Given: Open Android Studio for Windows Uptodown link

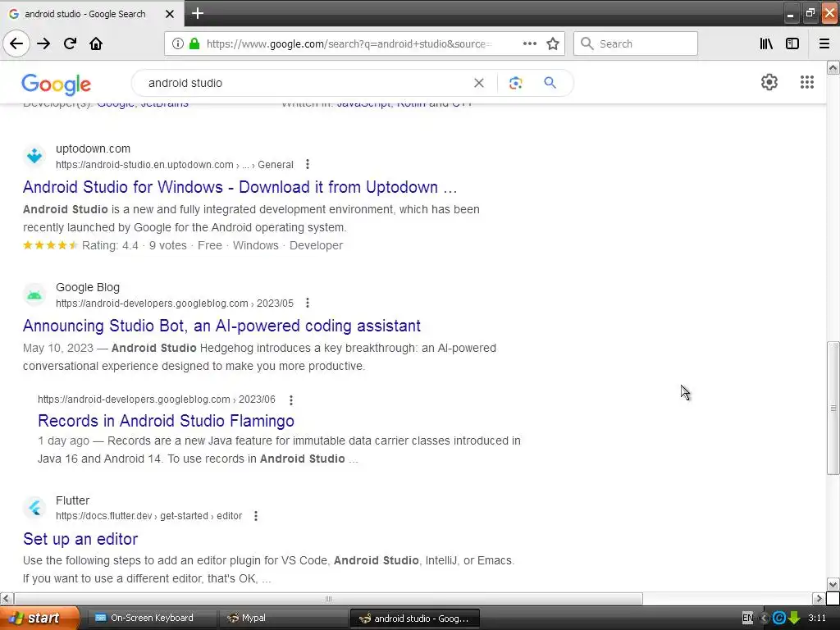Looking at the screenshot, I should [x=240, y=187].
